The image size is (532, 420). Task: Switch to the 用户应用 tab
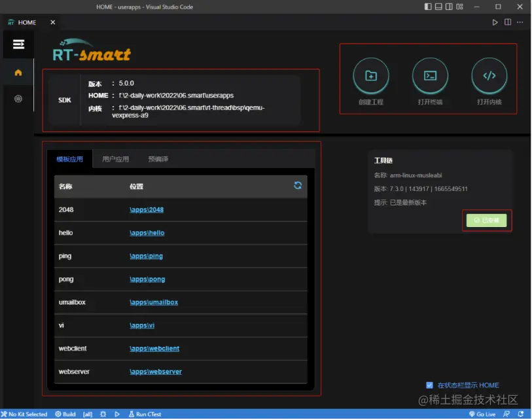click(x=115, y=159)
